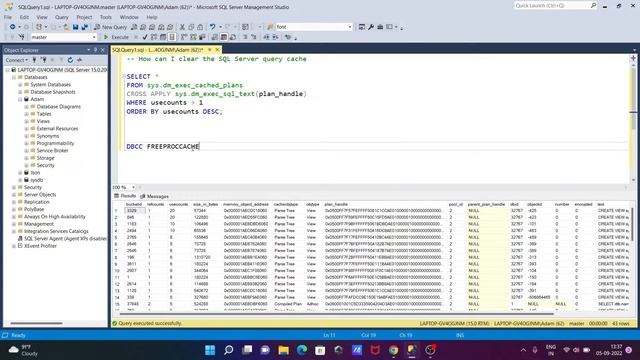Undo the last action with the Undo arrow

coord(212,27)
